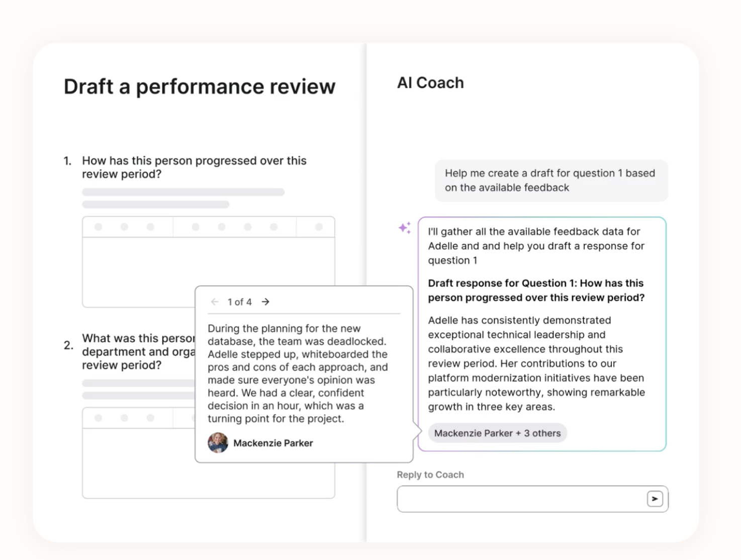
Task: Go to previous feedback with left arrow
Action: coord(215,302)
